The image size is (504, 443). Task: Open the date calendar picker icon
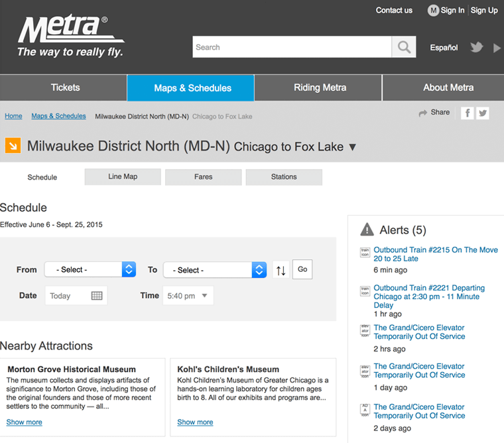point(97,295)
